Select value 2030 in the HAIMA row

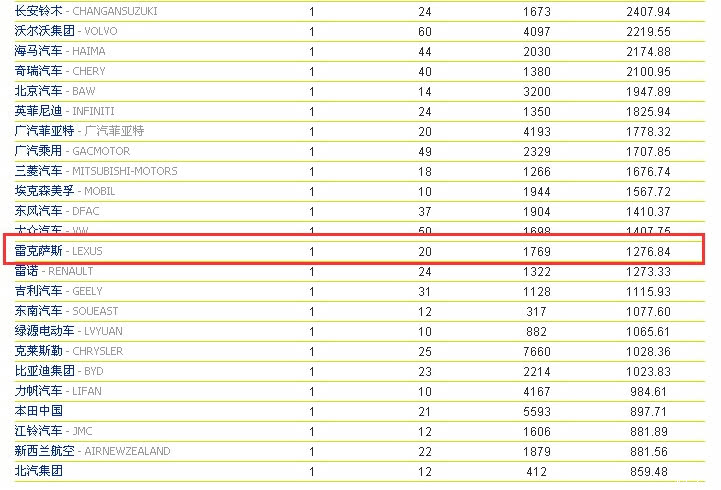pos(537,51)
